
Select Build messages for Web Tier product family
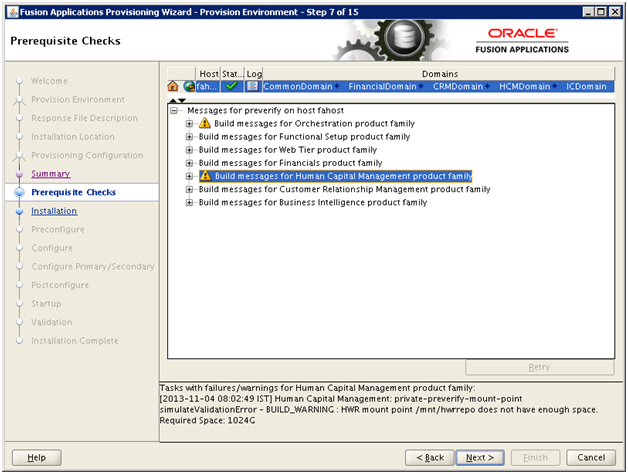[x=288, y=150]
